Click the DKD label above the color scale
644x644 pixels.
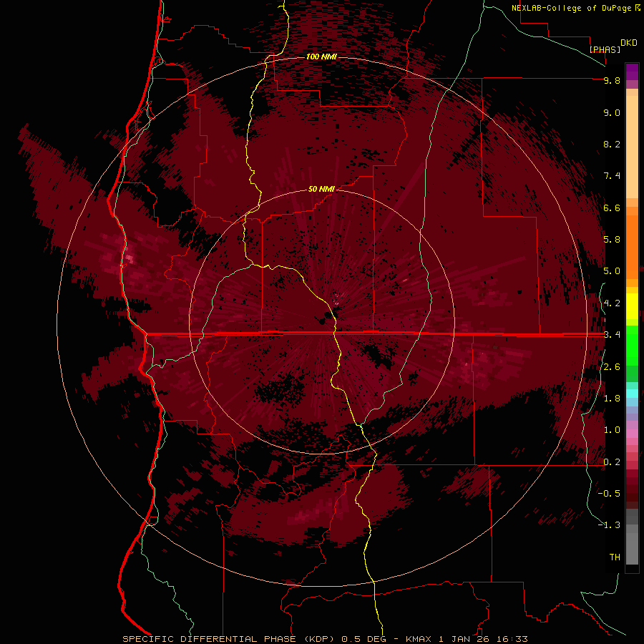[x=629, y=43]
